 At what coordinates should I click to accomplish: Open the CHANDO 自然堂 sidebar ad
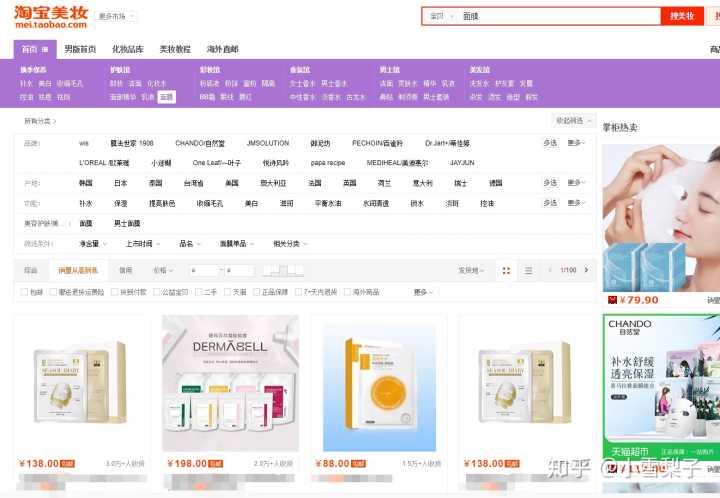point(661,386)
